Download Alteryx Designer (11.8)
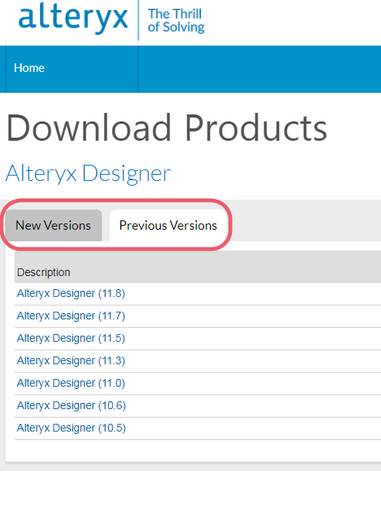This screenshot has height=505, width=381. [x=71, y=293]
